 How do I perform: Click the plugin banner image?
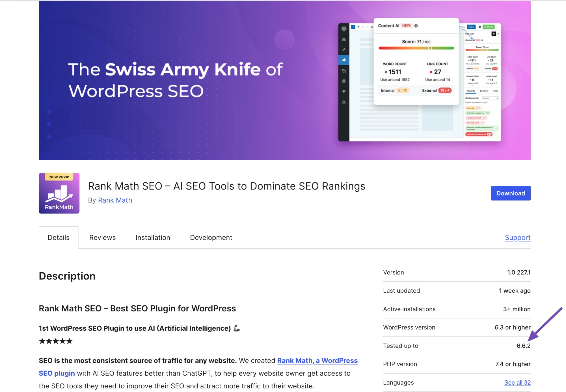point(285,80)
